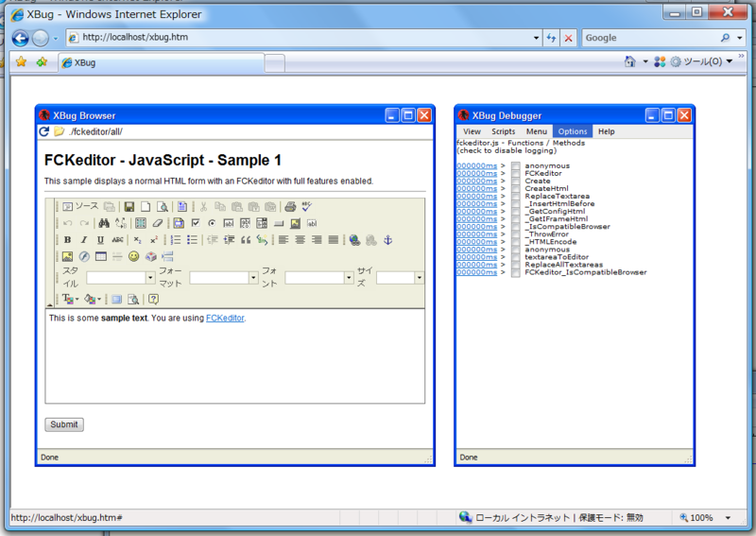Run the Spell Check icon
The width and height of the screenshot is (756, 536).
pos(306,207)
